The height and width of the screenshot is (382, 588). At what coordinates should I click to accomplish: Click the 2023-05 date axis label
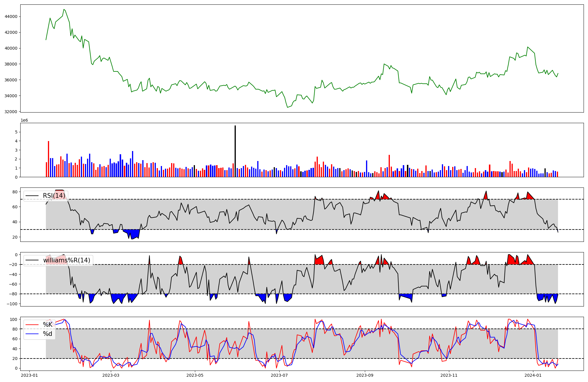[195, 375]
